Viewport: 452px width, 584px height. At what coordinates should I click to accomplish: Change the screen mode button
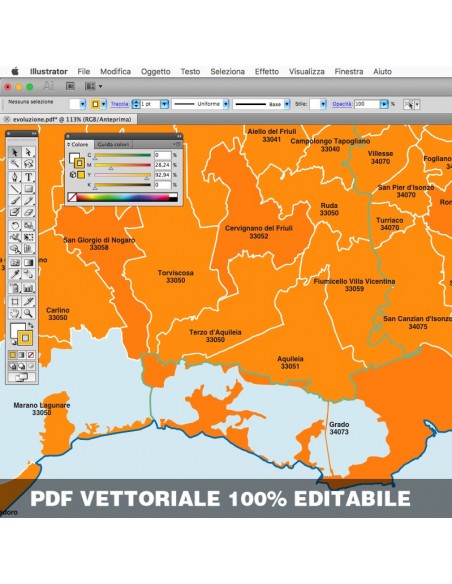point(21,378)
